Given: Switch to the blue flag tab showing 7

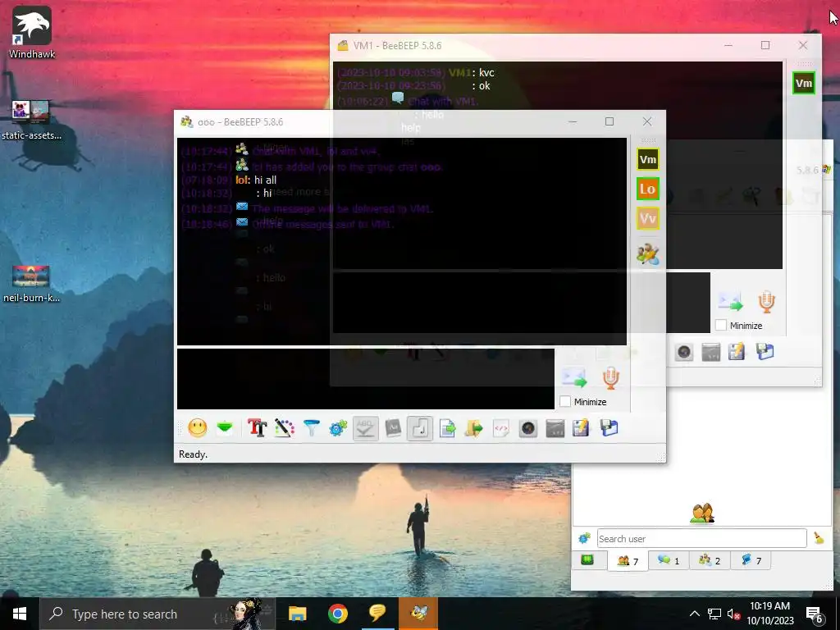Looking at the screenshot, I should (x=750, y=560).
